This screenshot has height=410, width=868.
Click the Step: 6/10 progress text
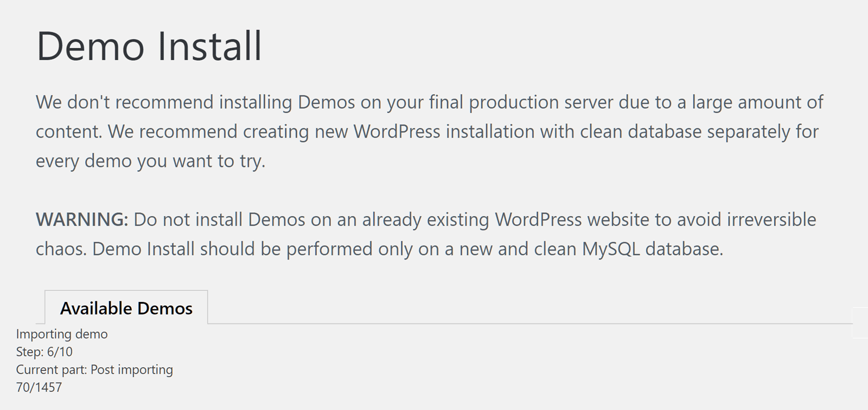tap(44, 352)
